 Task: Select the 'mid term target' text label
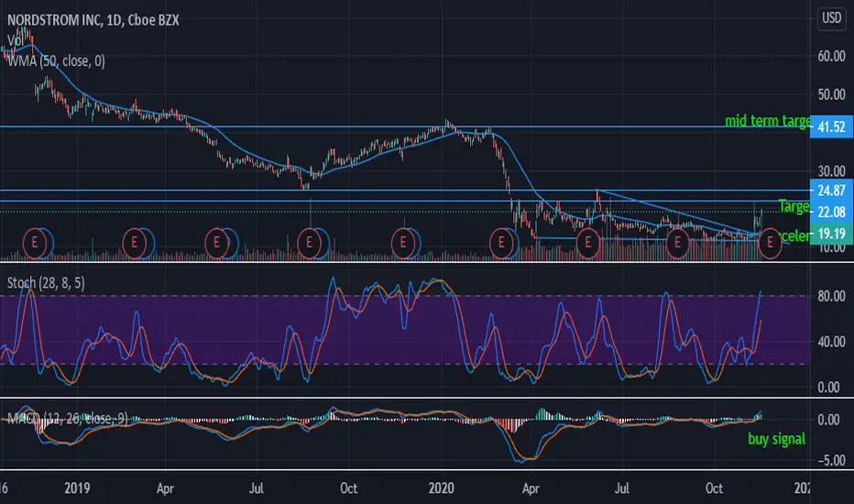tap(767, 121)
